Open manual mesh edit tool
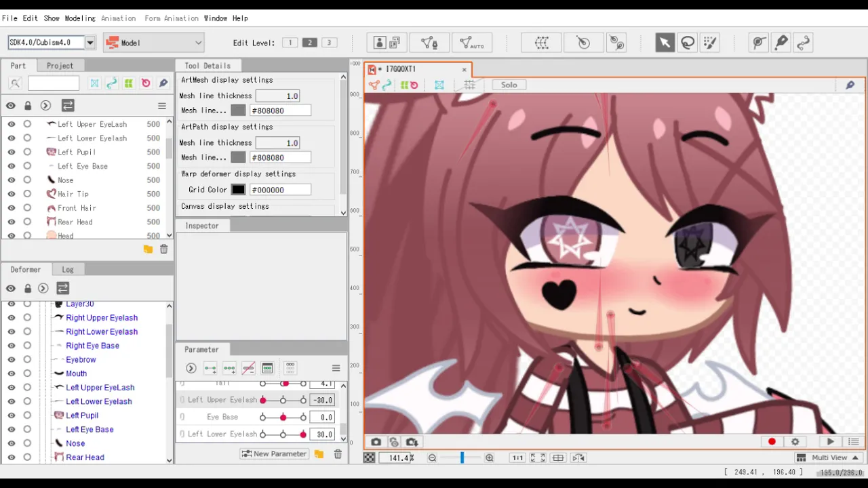The image size is (868, 488). pos(429,43)
